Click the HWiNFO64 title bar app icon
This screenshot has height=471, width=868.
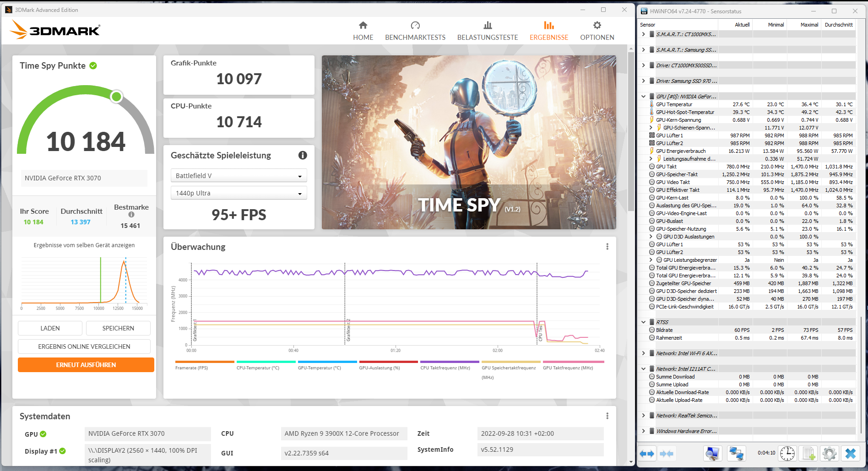(x=644, y=11)
